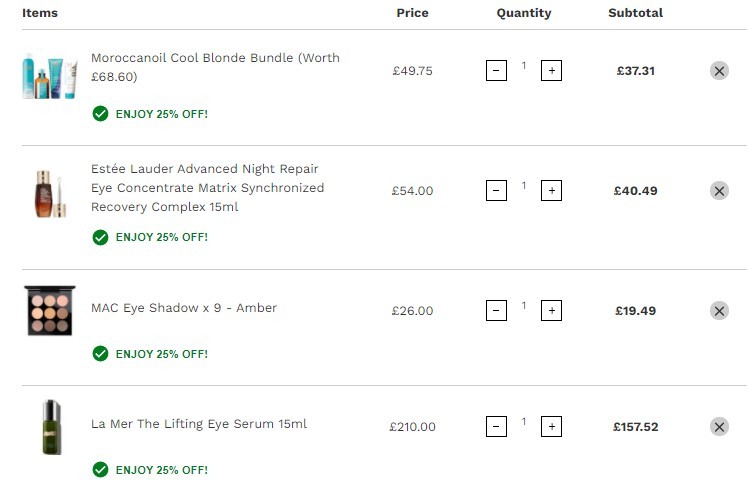Remove Estée Lauder Night Repair item
The width and height of the screenshot is (749, 498).
tap(719, 191)
